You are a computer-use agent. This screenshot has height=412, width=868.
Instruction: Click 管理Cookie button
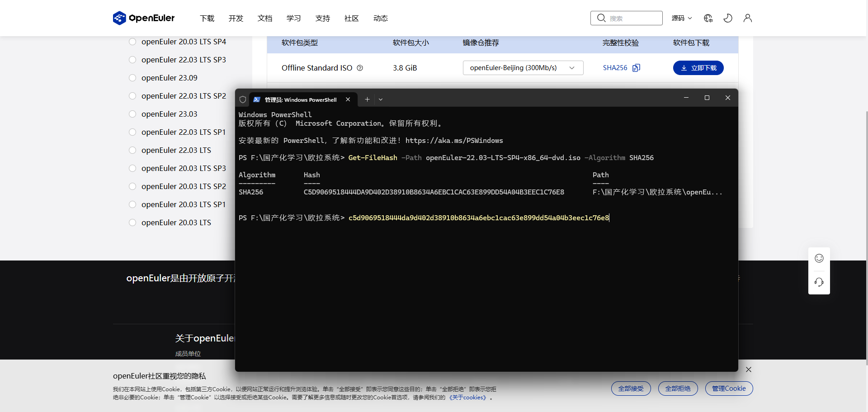click(x=729, y=388)
